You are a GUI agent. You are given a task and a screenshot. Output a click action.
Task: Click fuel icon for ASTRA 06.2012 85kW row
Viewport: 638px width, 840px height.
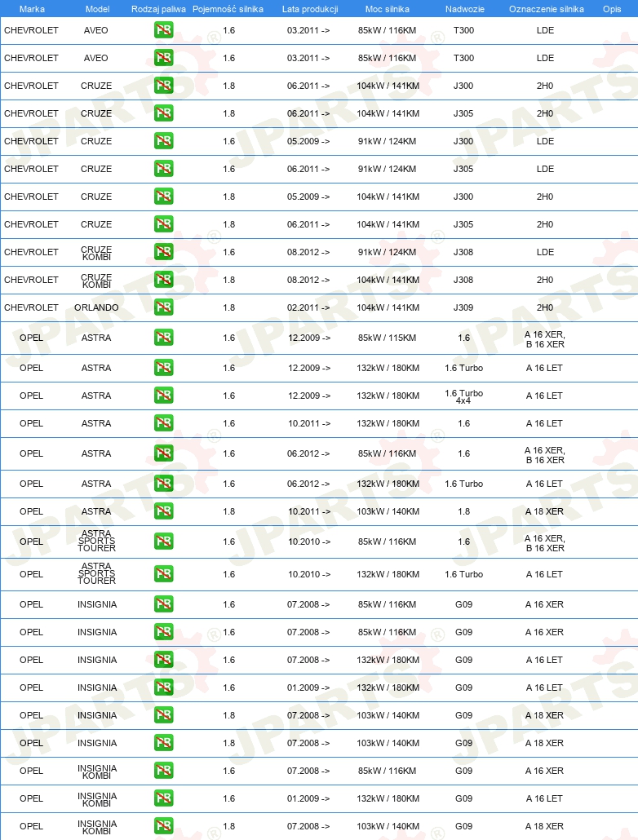tap(163, 453)
